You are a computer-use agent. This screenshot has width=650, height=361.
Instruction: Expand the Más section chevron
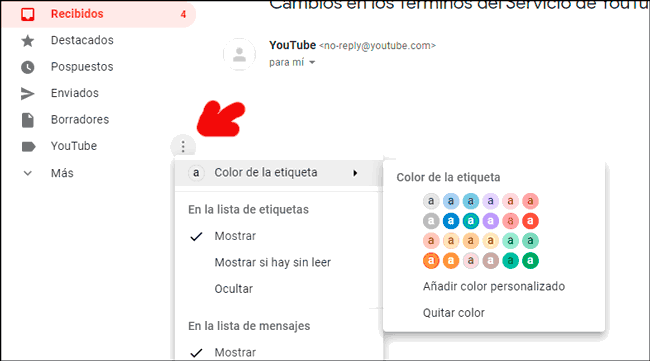pyautogui.click(x=27, y=173)
